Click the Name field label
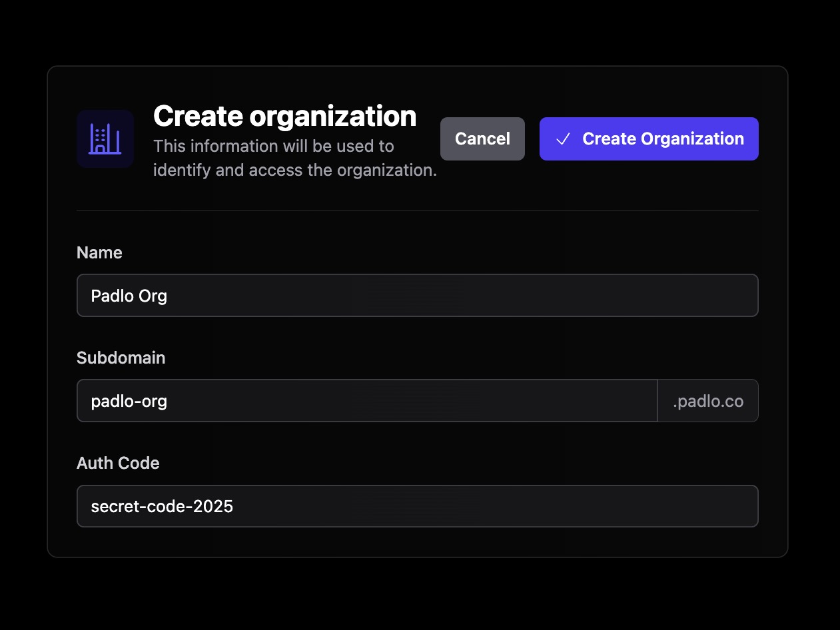840x630 pixels. 99,252
